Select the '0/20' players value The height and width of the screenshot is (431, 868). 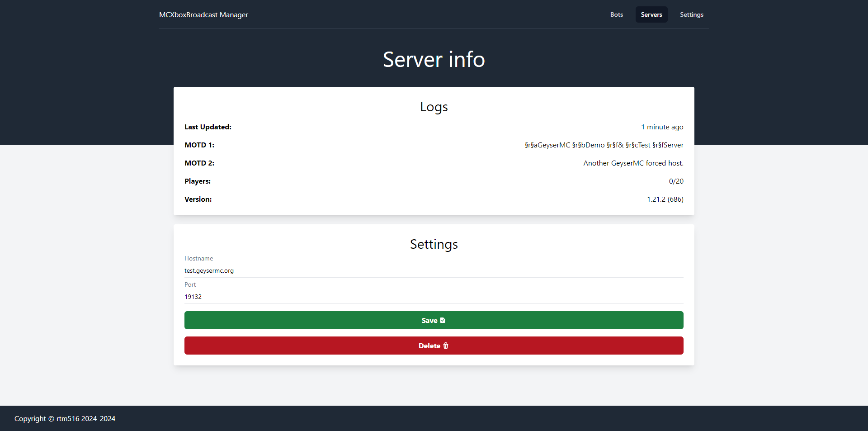click(x=676, y=181)
